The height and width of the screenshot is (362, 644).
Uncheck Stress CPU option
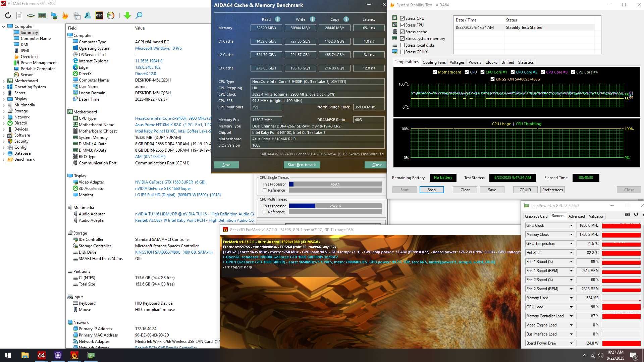[402, 18]
